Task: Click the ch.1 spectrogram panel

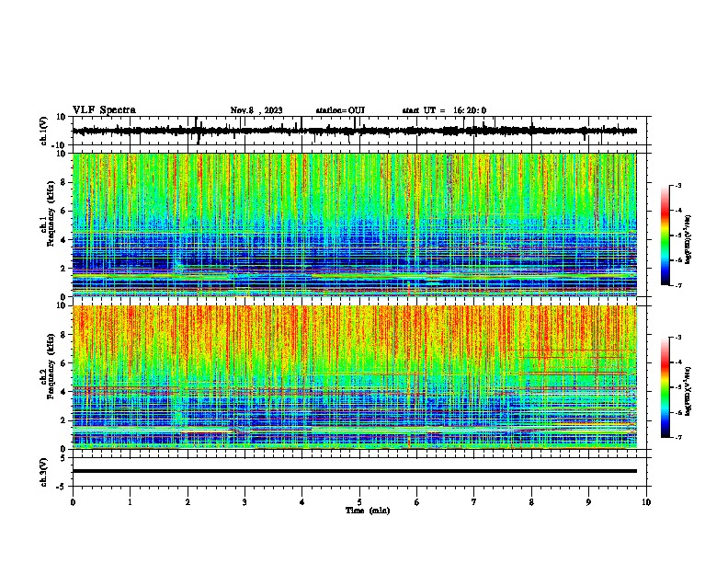Action: [355, 224]
